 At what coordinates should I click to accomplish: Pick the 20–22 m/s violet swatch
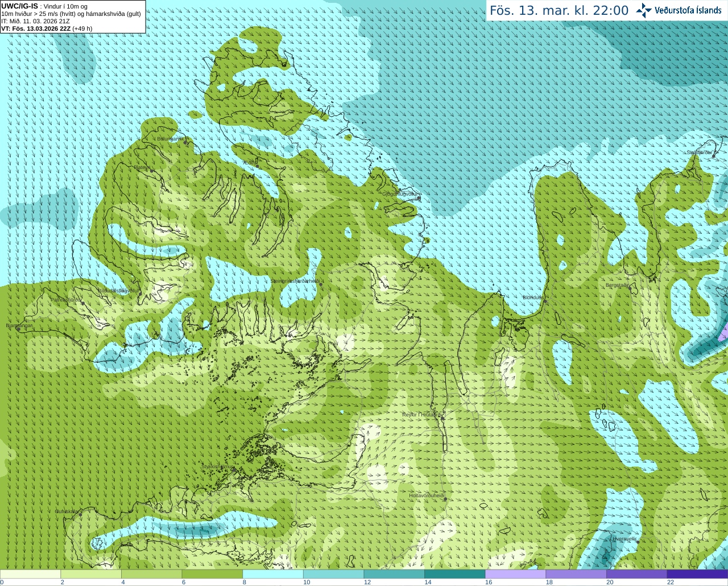click(x=637, y=574)
